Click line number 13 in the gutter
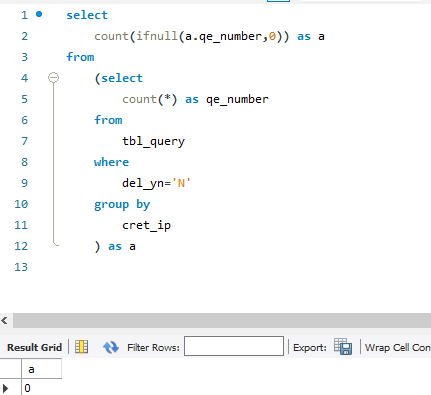431x395 pixels. click(21, 267)
